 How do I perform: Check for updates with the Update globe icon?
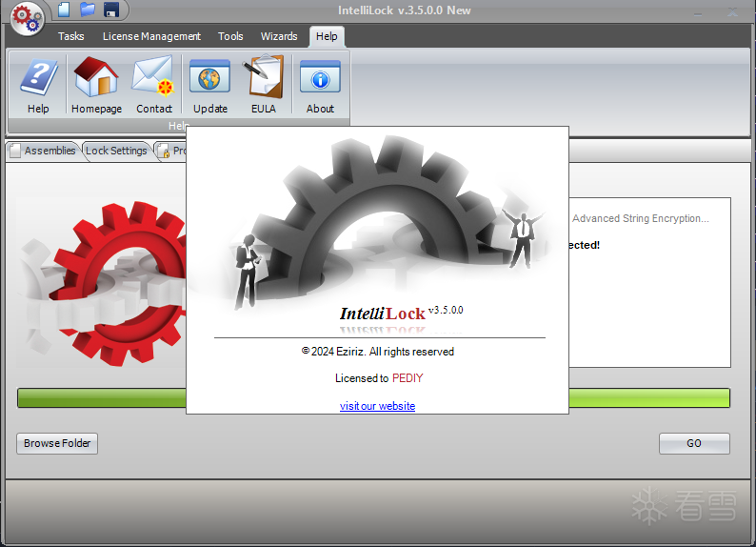(210, 85)
